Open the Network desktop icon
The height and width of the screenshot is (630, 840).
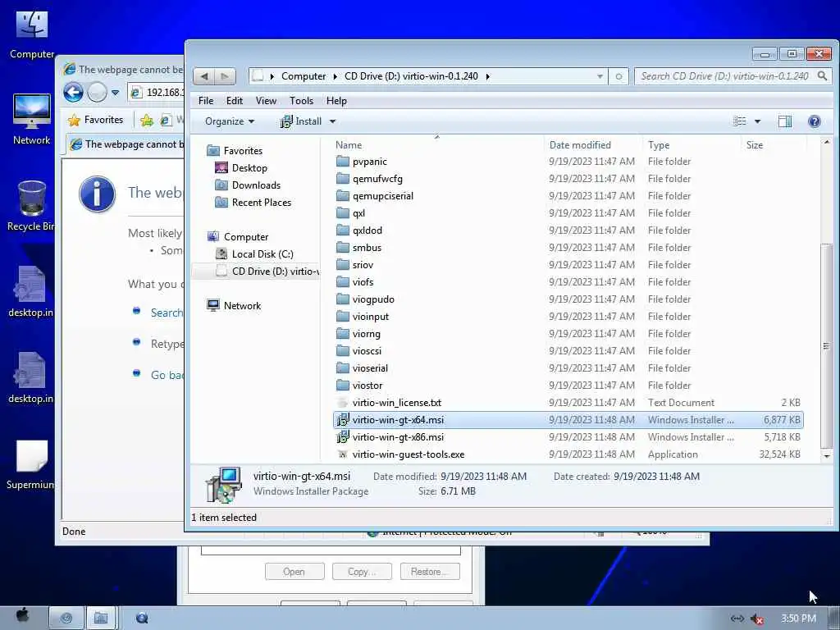click(x=32, y=119)
